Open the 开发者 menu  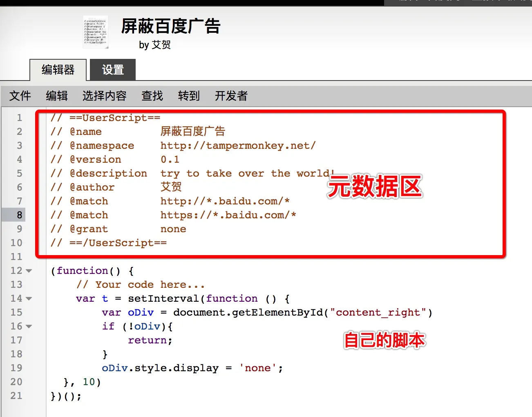click(x=231, y=96)
